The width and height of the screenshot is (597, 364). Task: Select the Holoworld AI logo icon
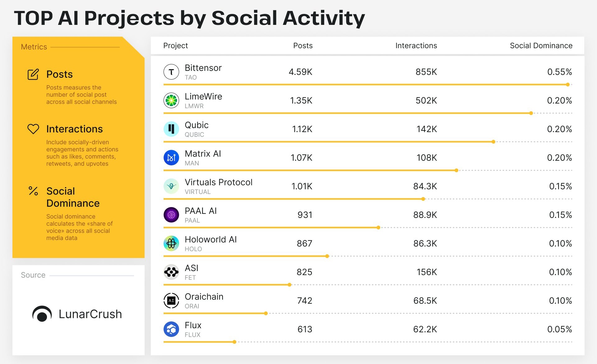171,243
